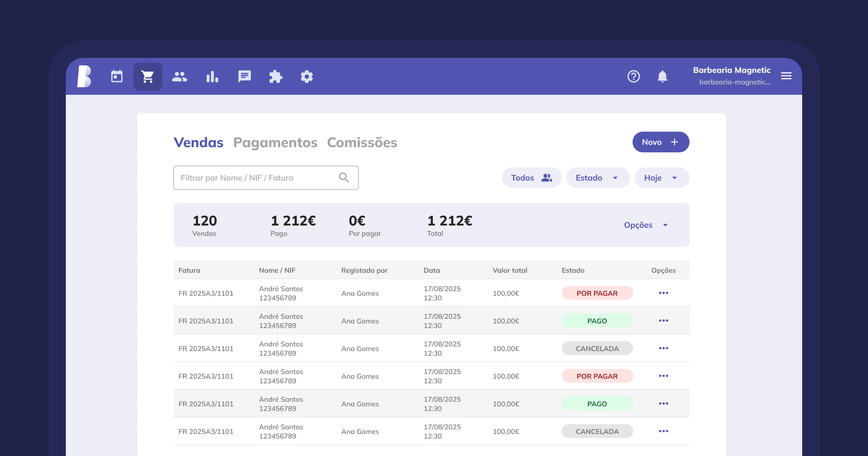Open the puzzle piece integrations icon

(x=276, y=76)
